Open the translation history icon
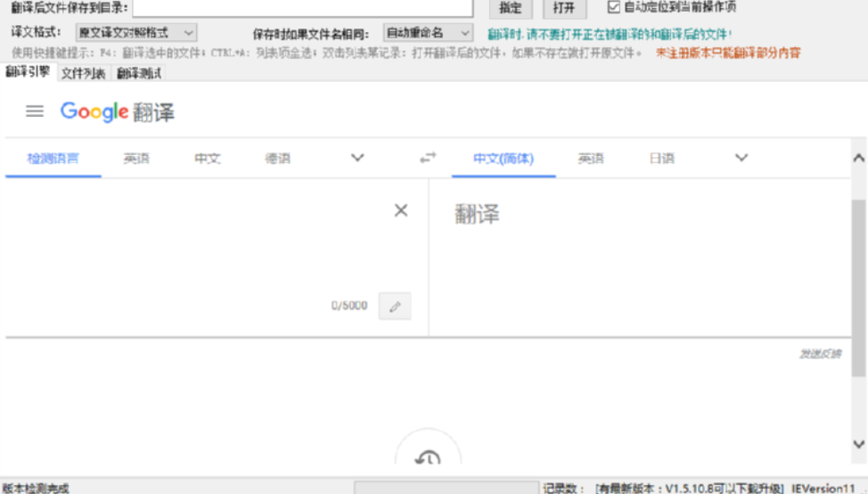This screenshot has height=494, width=868. coord(428,457)
